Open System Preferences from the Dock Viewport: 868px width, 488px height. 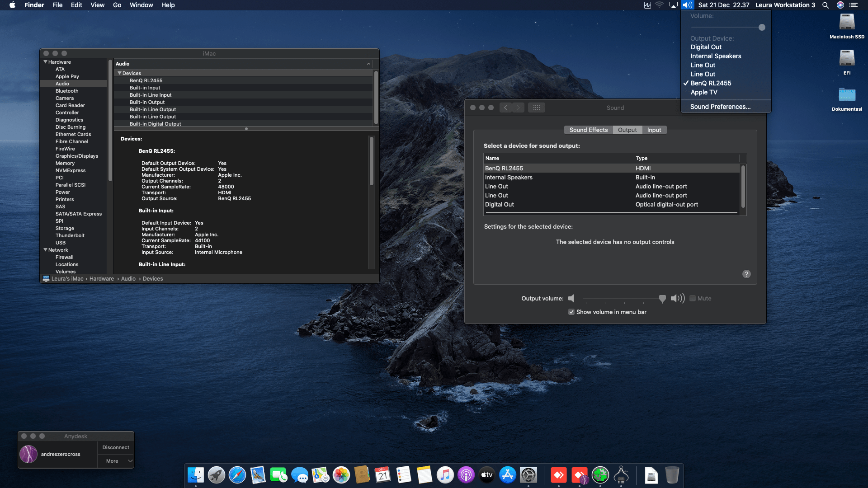point(529,475)
